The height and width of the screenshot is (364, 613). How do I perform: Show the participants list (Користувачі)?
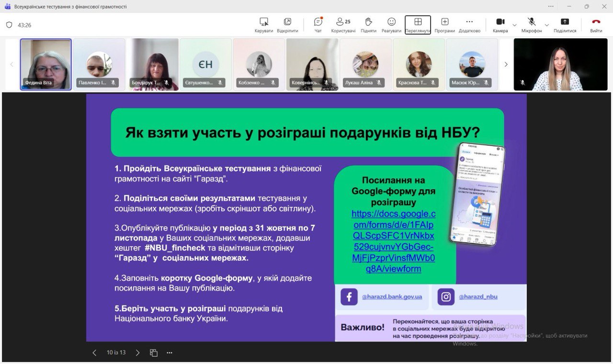tap(343, 24)
